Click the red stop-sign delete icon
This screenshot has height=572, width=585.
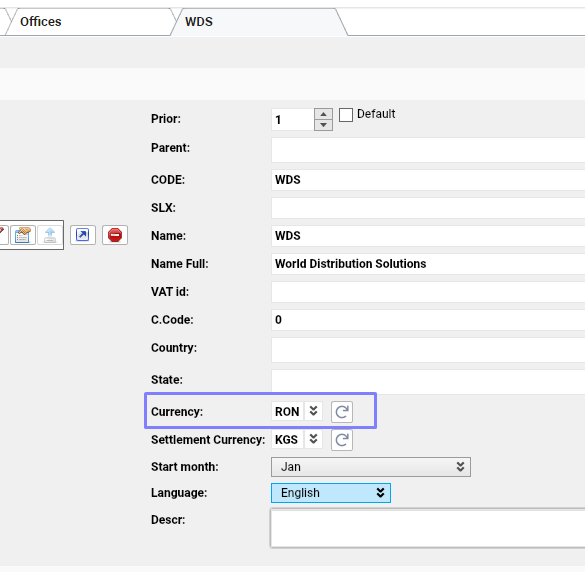tap(115, 235)
